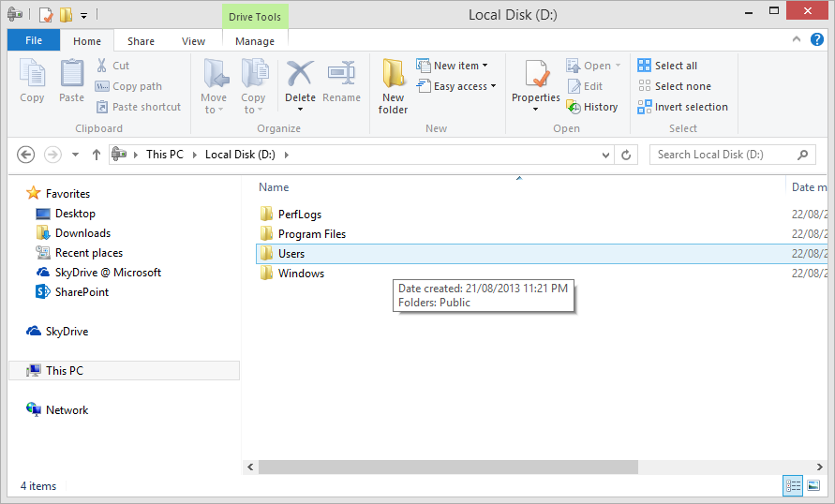Refresh the Local Disk (D:) view
Screen dimensions: 835x504
[627, 155]
